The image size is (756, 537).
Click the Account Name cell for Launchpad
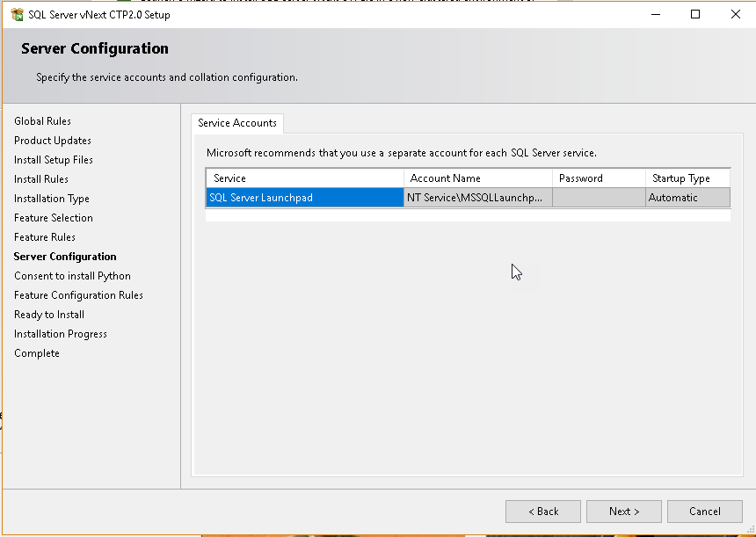tap(477, 198)
